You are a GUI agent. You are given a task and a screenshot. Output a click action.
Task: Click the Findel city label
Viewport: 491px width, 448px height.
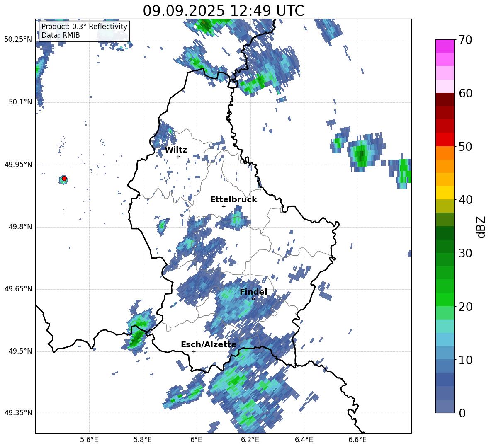tap(253, 292)
